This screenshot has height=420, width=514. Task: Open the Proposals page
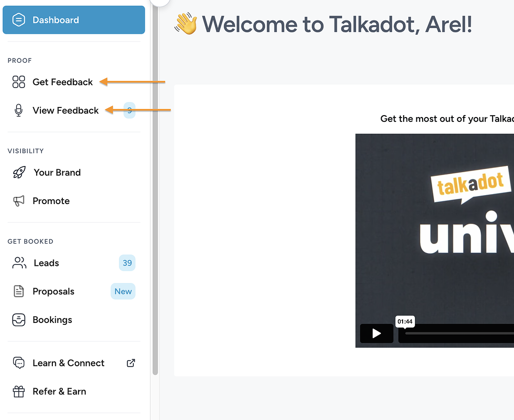tap(53, 291)
